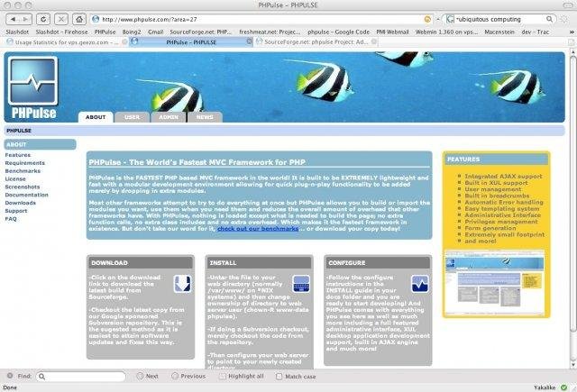
Task: Open the tab list button at tab bar end
Action: [571, 42]
